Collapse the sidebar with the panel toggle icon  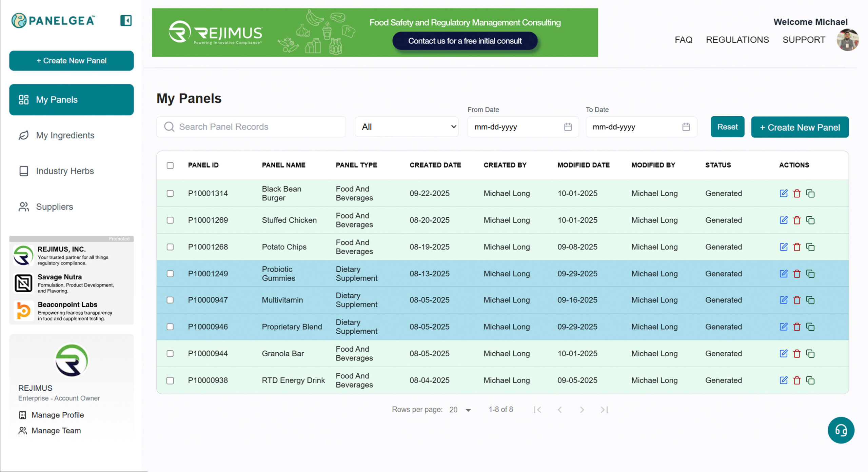[x=126, y=20]
